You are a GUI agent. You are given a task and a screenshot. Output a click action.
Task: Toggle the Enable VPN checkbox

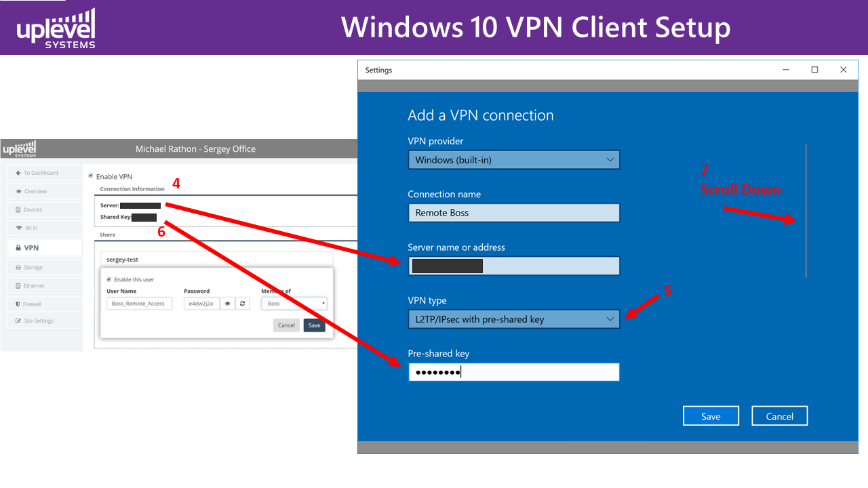(x=91, y=176)
